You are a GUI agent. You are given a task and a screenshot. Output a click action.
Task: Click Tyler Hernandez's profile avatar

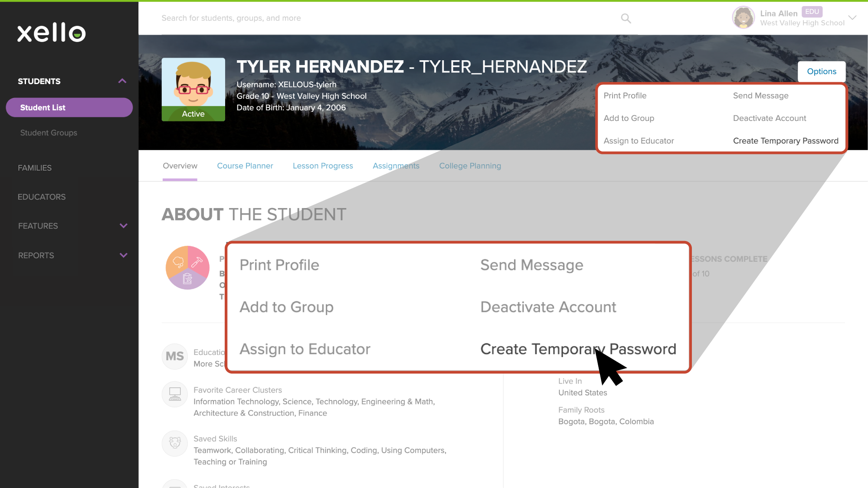193,89
